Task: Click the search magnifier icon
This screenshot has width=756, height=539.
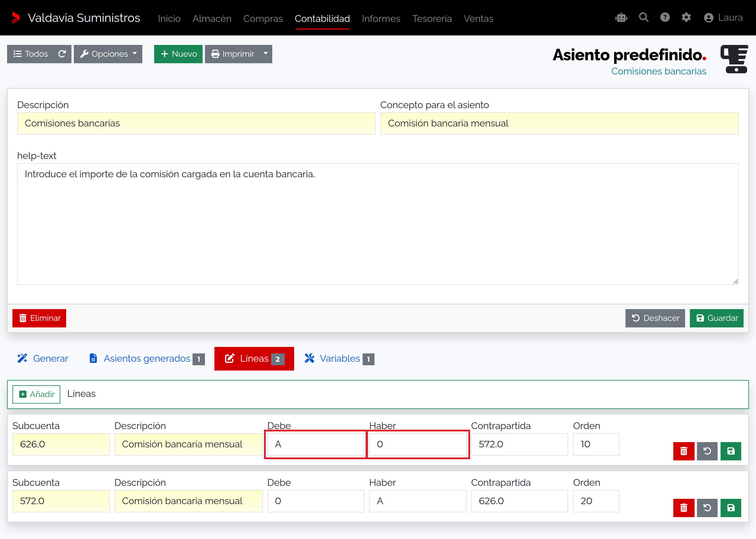Action: coord(643,17)
